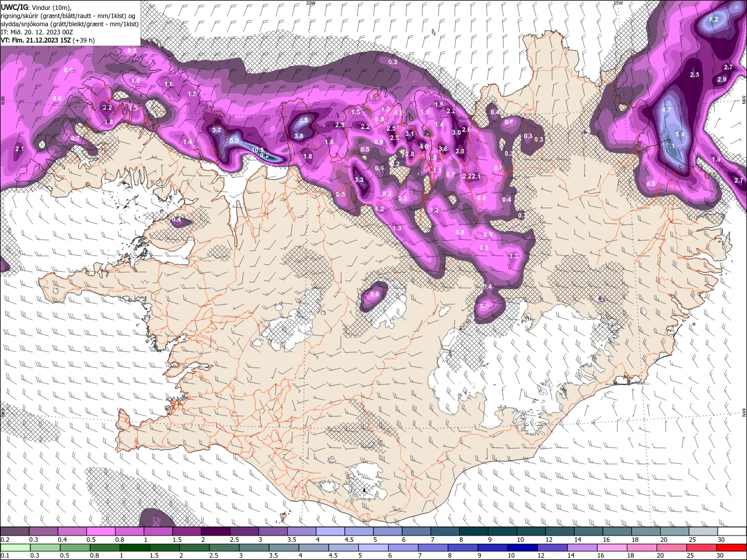Image resolution: width=747 pixels, height=560 pixels.
Task: Click the deep blue 10 rain legend swatch
Action: [522, 548]
